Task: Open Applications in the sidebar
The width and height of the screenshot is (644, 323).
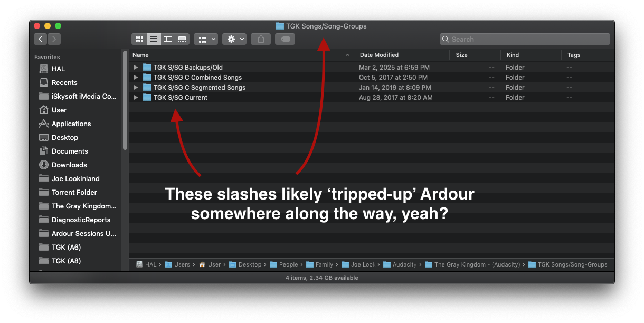Action: 71,123
